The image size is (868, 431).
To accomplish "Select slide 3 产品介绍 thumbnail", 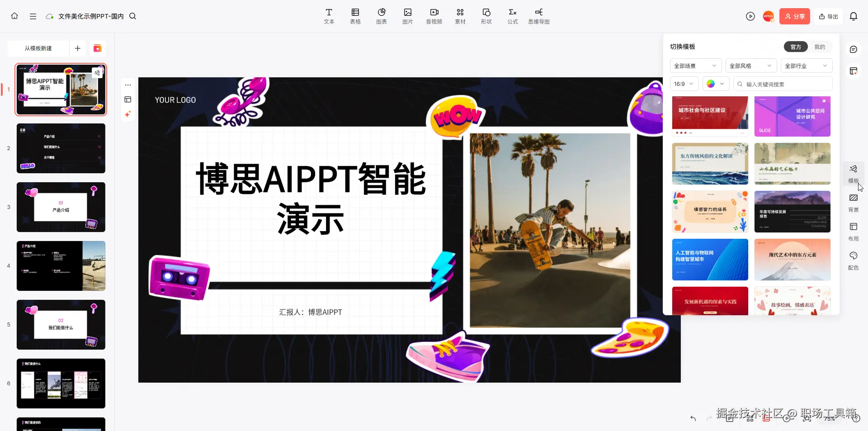I will coord(61,207).
